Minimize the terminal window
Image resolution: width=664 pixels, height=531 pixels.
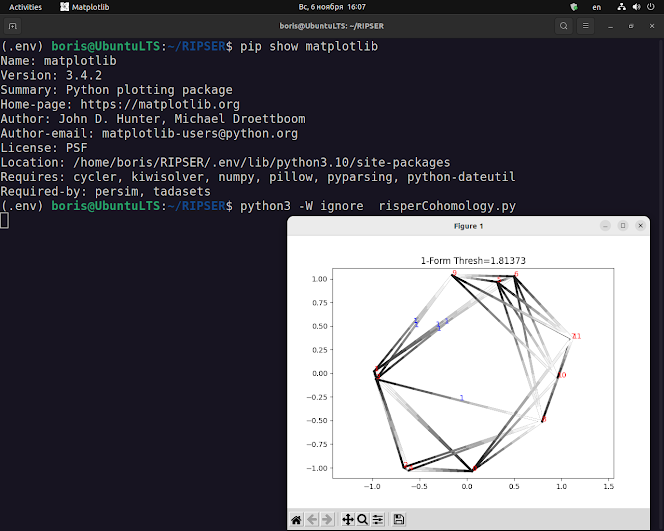coord(610,26)
